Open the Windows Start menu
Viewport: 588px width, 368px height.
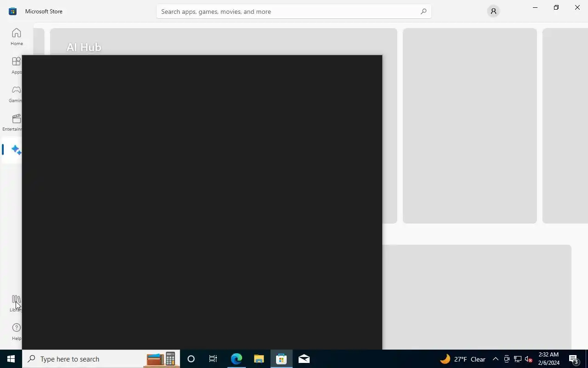click(x=11, y=359)
